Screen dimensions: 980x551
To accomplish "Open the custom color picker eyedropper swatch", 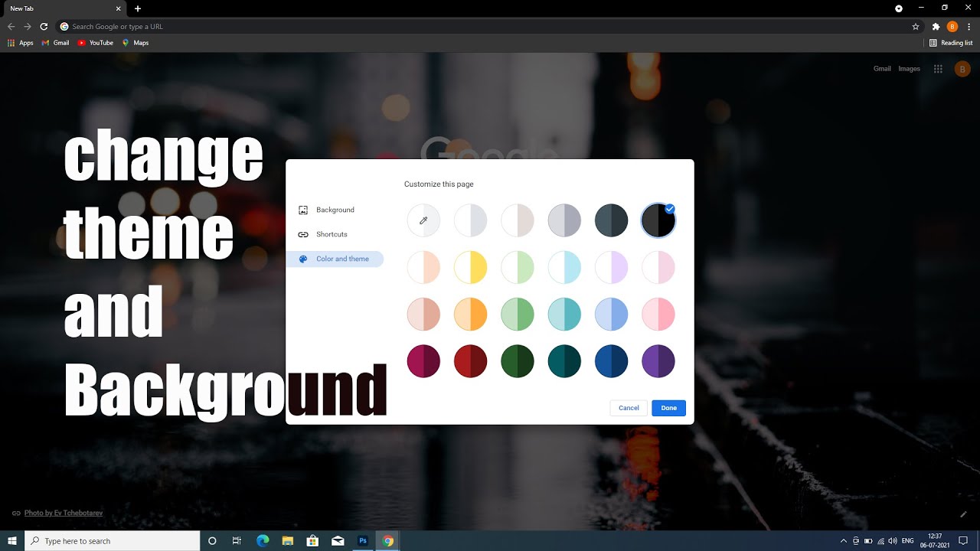I will (x=423, y=220).
